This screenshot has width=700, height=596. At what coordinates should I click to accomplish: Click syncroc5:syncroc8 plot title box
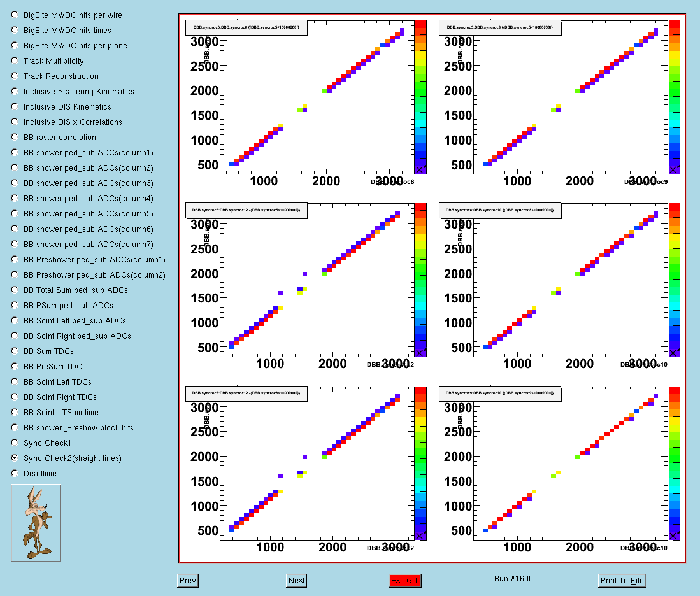[246, 27]
